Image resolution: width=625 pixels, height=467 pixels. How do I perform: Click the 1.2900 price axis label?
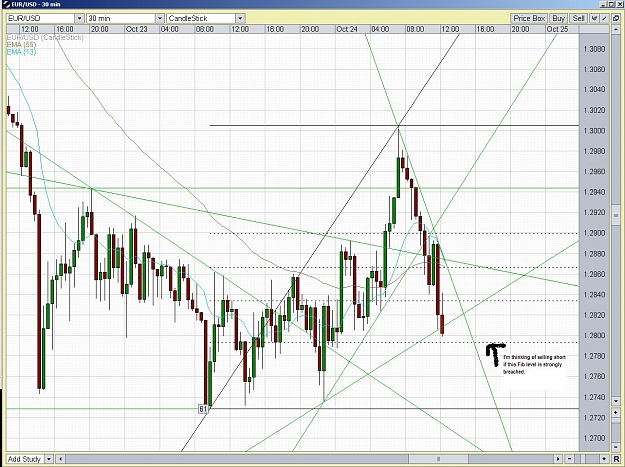(x=594, y=233)
